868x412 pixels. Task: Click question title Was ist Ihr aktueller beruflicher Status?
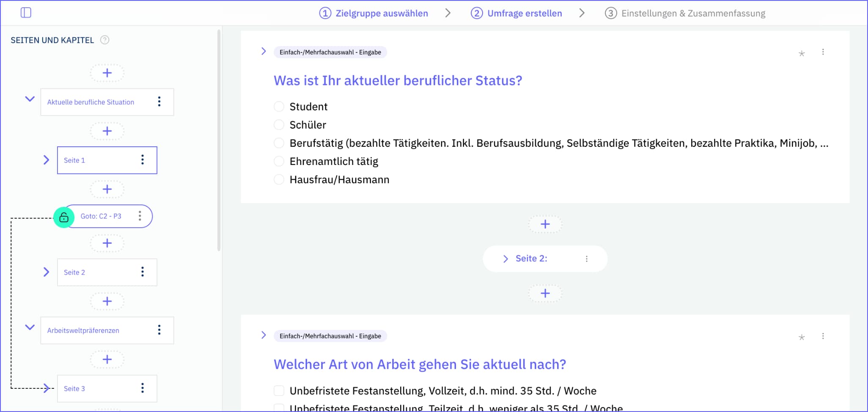398,80
